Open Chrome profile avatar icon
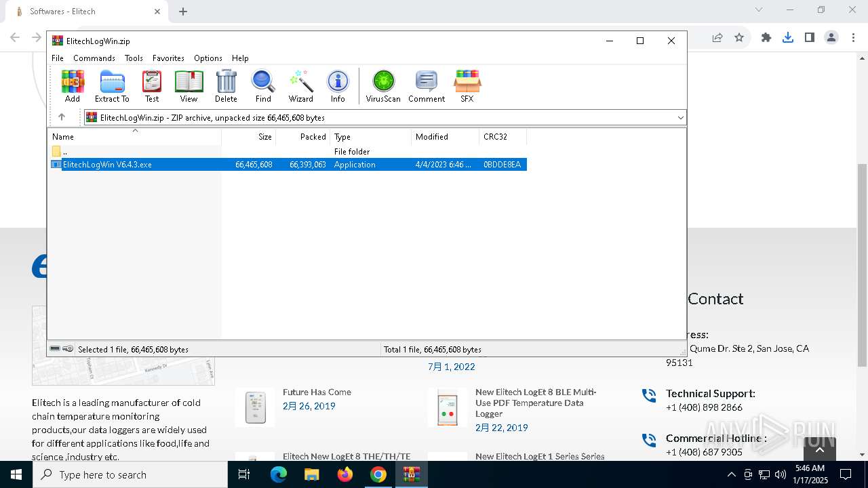The height and width of the screenshot is (488, 868). (831, 38)
